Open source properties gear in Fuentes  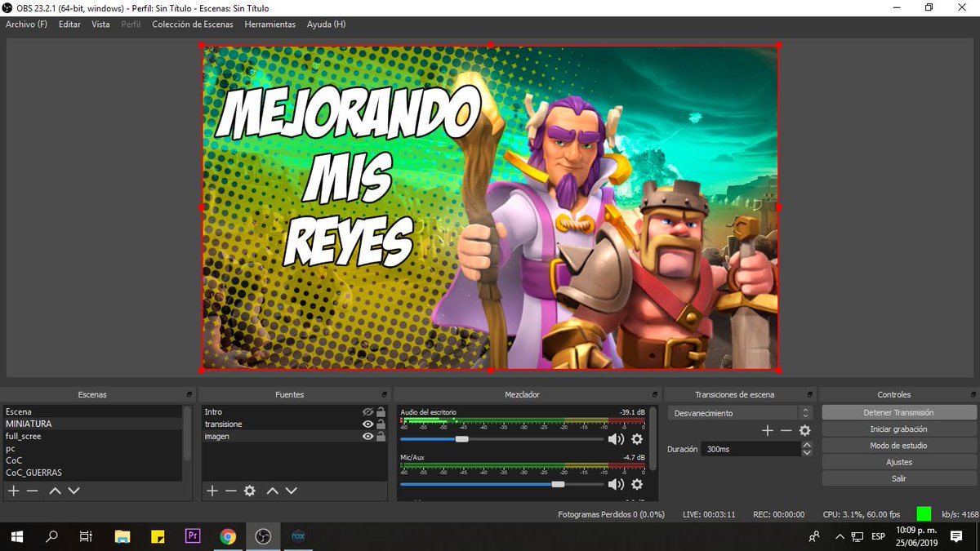[250, 491]
